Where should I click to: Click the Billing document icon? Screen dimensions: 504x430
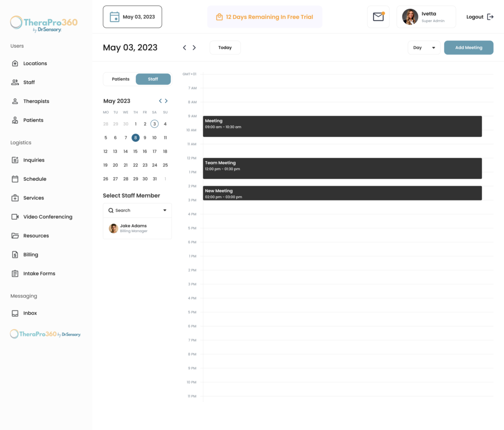(x=15, y=255)
